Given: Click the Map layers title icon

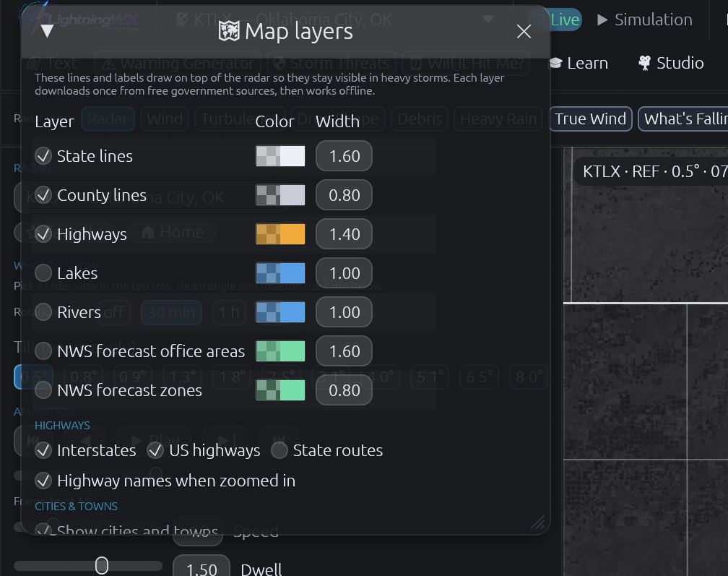Looking at the screenshot, I should coord(229,32).
